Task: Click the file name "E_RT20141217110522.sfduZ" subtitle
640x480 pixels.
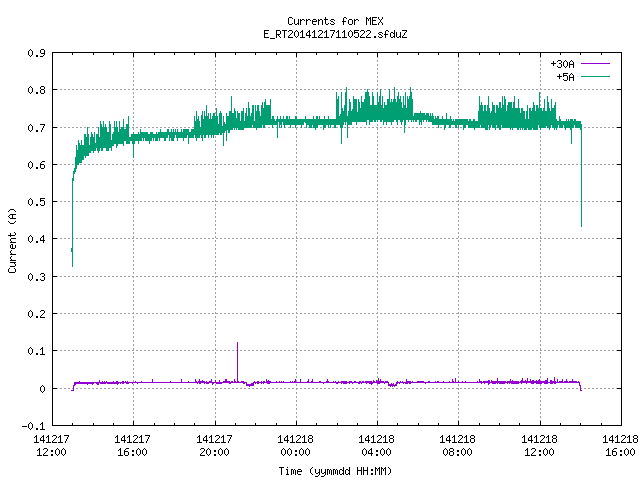Action: pos(335,34)
